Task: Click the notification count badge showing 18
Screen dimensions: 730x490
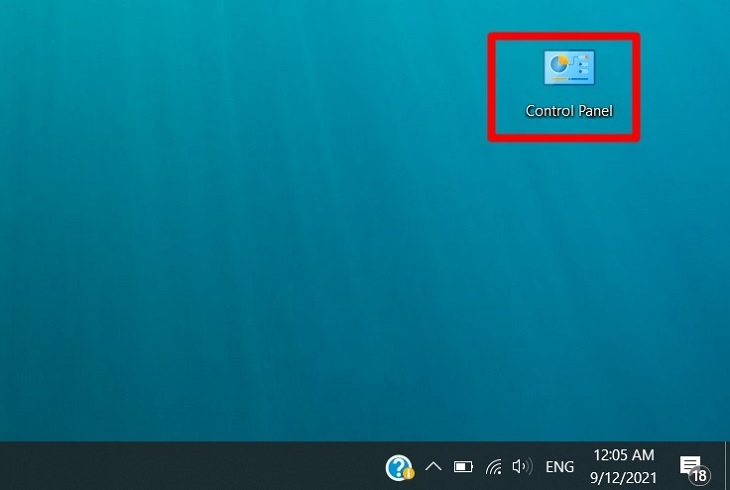Action: pos(699,475)
